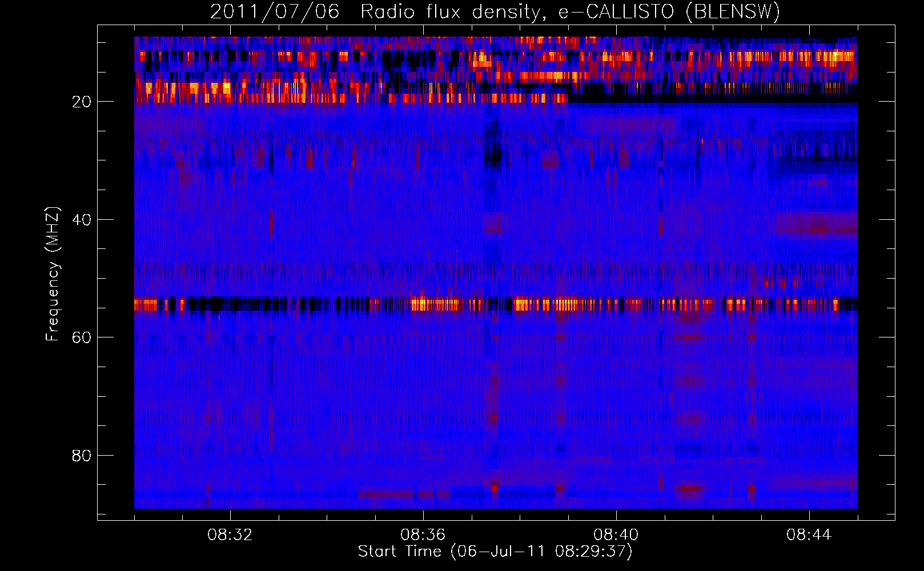This screenshot has height=571, width=924.
Task: Click the 40 MHz frequency tick label
Action: point(82,220)
